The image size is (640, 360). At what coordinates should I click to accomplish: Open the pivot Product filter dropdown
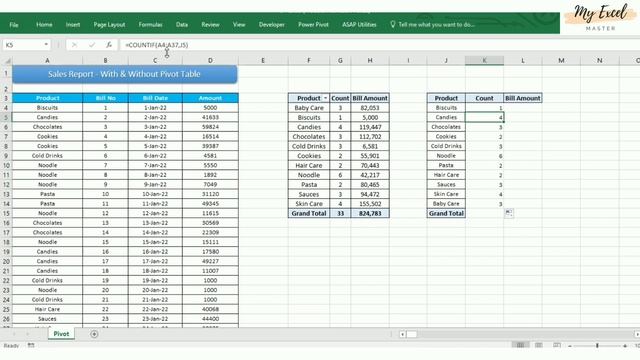pos(325,98)
